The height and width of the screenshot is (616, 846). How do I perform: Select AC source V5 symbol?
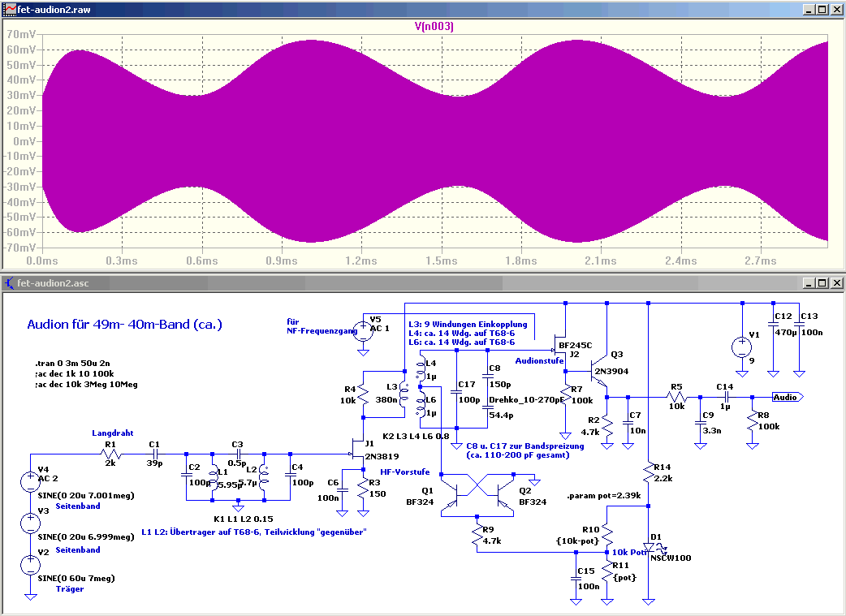click(363, 330)
